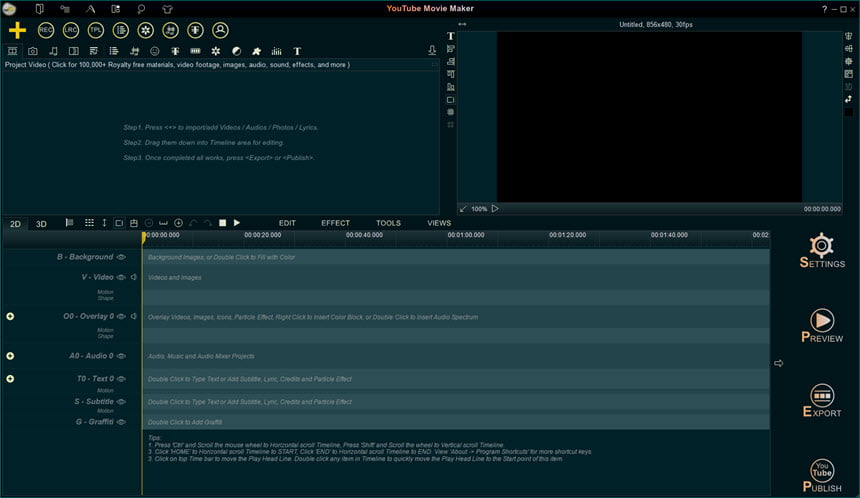Toggle visibility of S - Subtitle track
The image size is (860, 498).
point(121,401)
